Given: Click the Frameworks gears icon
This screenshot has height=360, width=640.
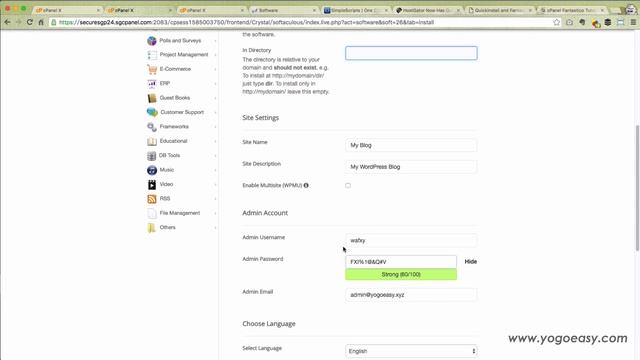Looking at the screenshot, I should pos(152,127).
